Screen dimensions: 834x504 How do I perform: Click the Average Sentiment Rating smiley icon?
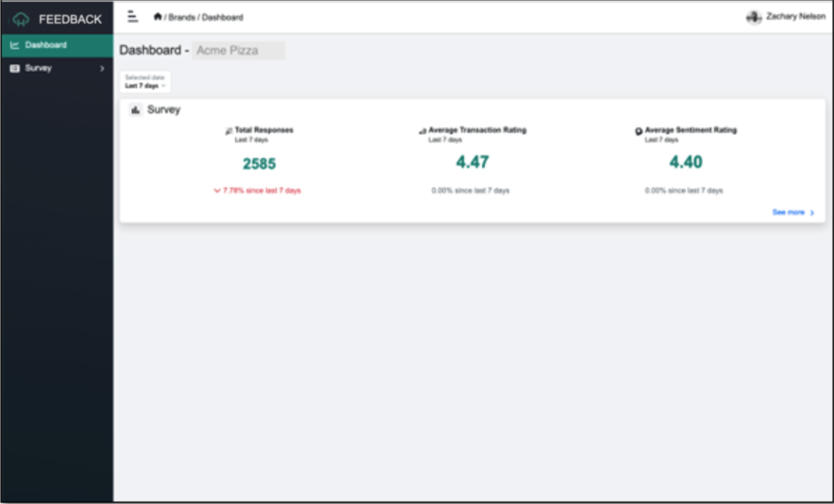pyautogui.click(x=639, y=130)
